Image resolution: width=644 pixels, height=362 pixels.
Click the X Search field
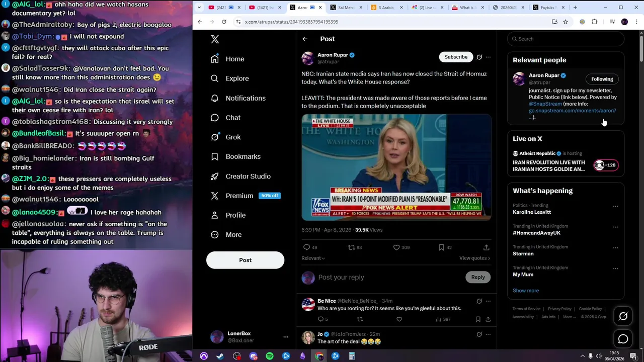coord(566,39)
